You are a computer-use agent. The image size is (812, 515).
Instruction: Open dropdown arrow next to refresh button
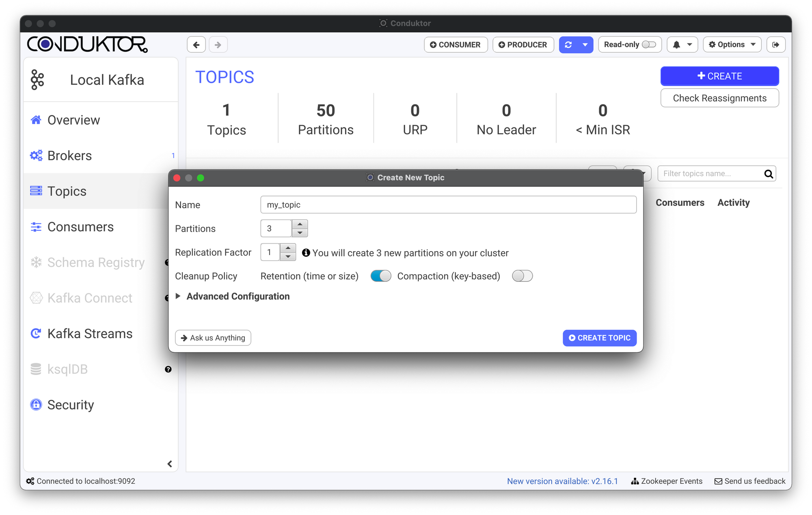click(585, 45)
